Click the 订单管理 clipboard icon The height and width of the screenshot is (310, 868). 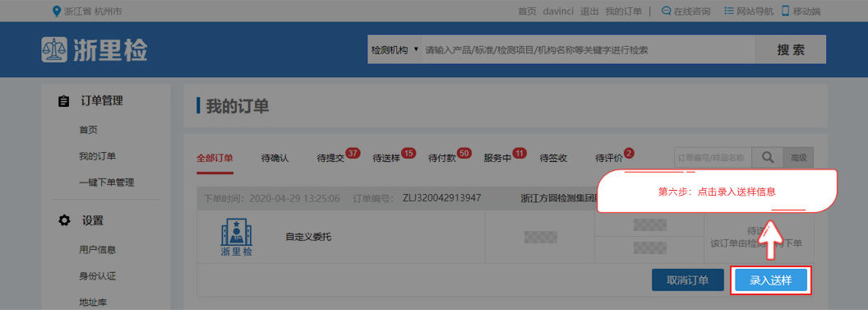pos(64,101)
